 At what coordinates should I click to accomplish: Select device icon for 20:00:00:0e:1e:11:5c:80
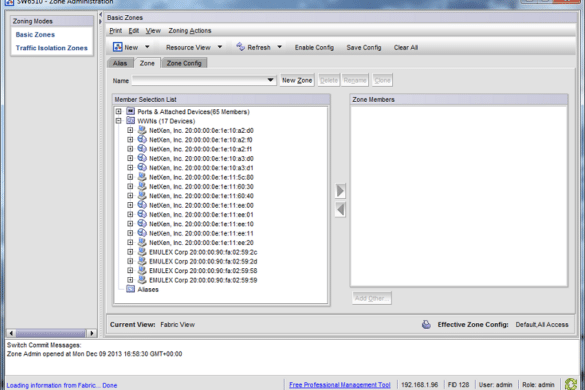(x=142, y=177)
